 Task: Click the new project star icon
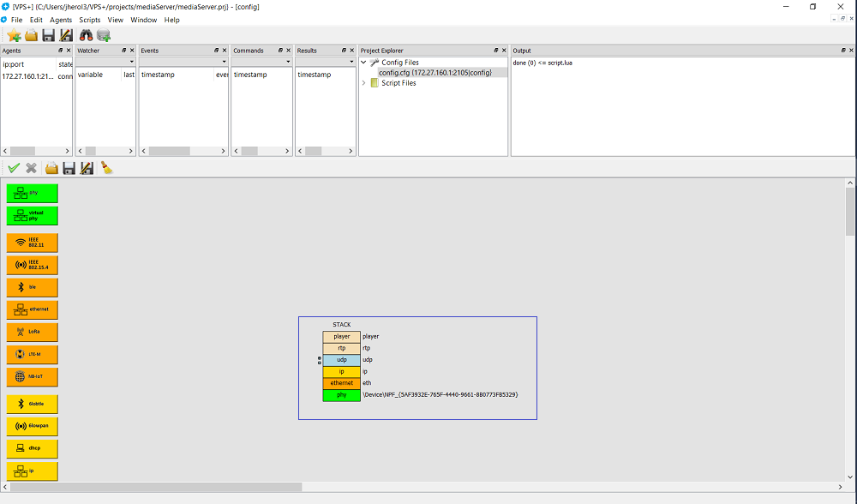click(x=14, y=35)
